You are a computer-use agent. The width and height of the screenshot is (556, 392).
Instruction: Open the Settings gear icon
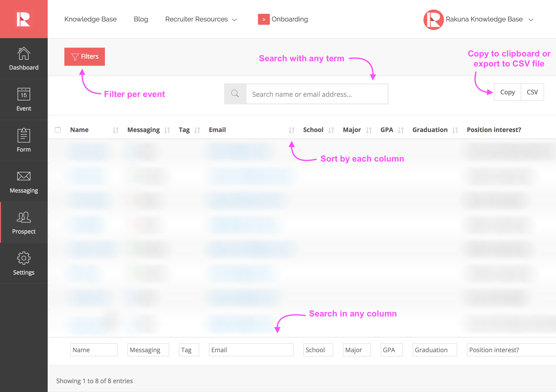24,258
